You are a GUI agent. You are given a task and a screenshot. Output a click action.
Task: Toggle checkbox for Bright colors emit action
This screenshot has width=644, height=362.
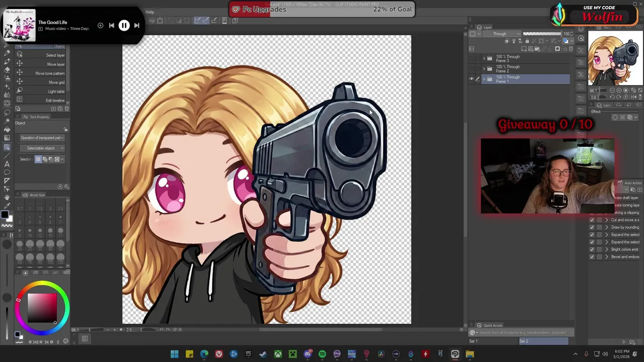tap(592, 249)
